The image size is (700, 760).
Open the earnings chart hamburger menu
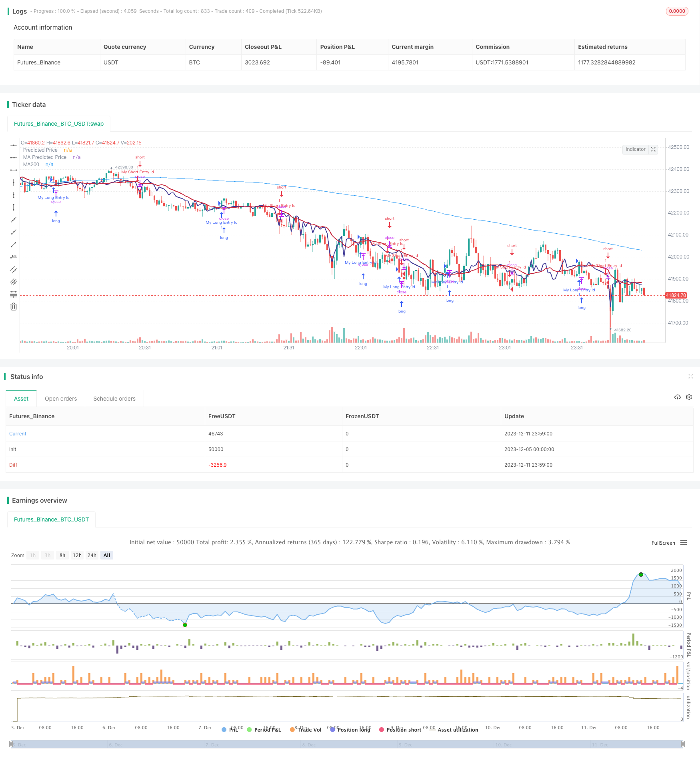[684, 543]
